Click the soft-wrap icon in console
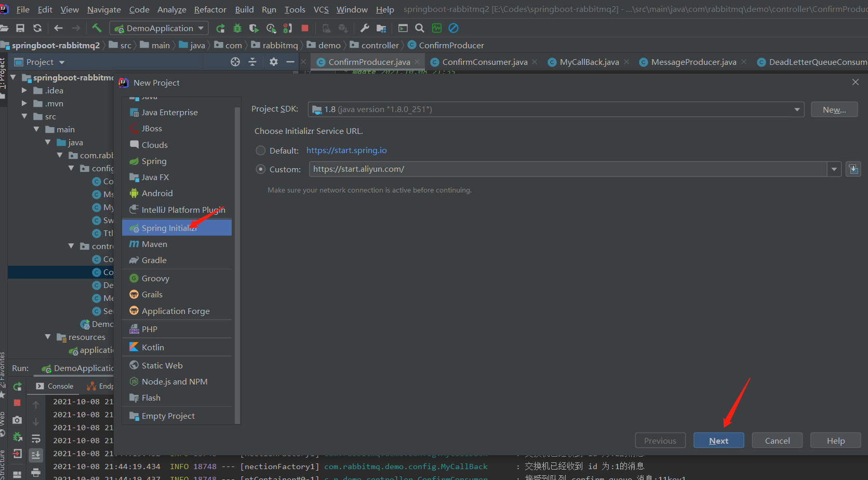Screen dimensions: 868x480 click(x=36, y=438)
